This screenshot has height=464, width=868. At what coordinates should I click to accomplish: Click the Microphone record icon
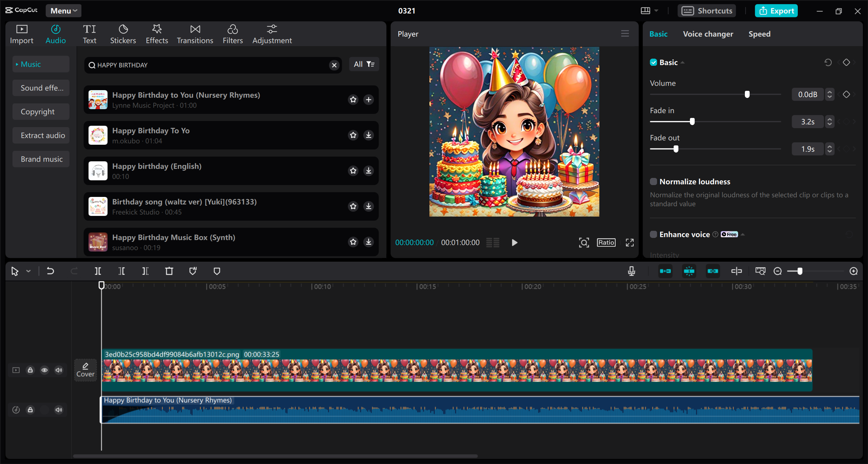click(632, 271)
